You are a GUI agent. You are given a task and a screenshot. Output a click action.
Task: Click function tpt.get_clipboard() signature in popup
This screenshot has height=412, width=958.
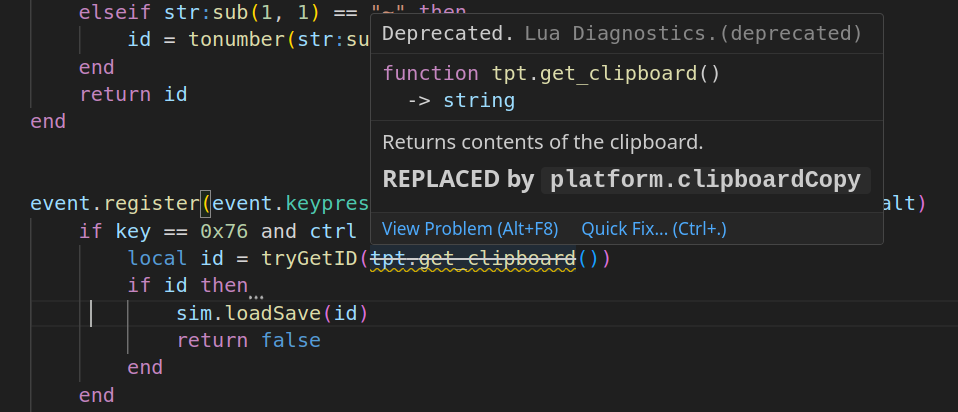point(552,73)
